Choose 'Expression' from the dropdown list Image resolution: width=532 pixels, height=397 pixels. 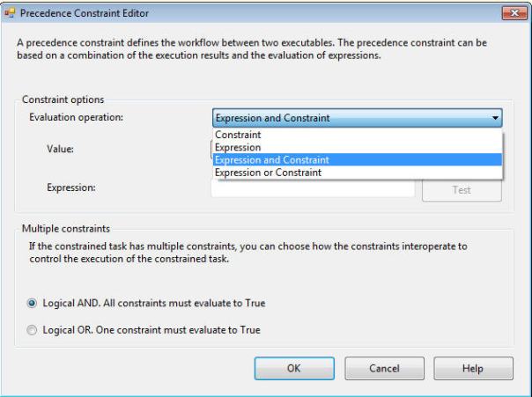click(x=236, y=148)
